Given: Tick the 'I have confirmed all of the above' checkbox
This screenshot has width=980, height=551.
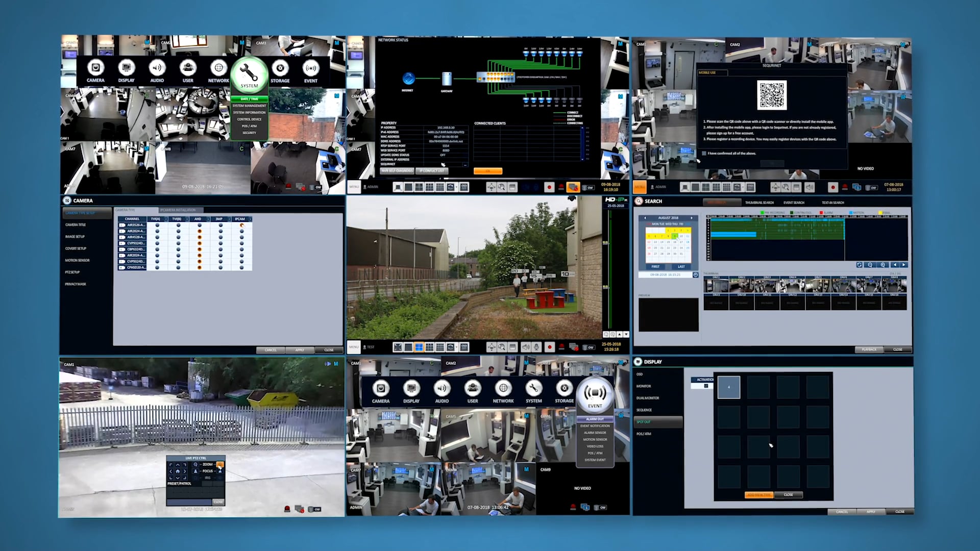Looking at the screenshot, I should point(705,153).
